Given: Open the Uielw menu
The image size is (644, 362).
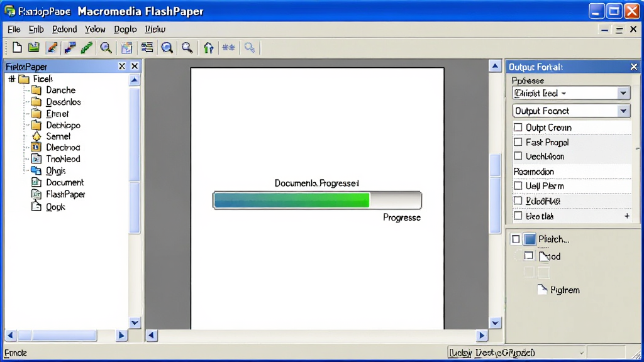Looking at the screenshot, I should click(x=155, y=29).
